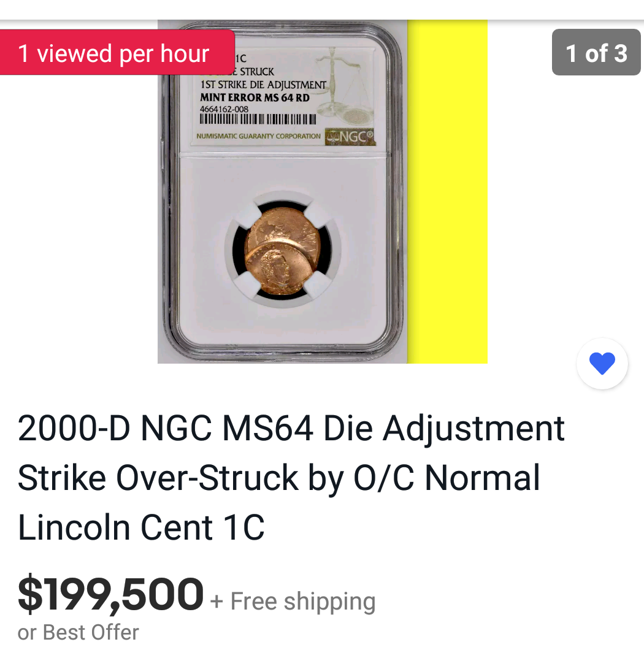
Task: Open the 1 of 3 image counter
Action: click(x=596, y=53)
